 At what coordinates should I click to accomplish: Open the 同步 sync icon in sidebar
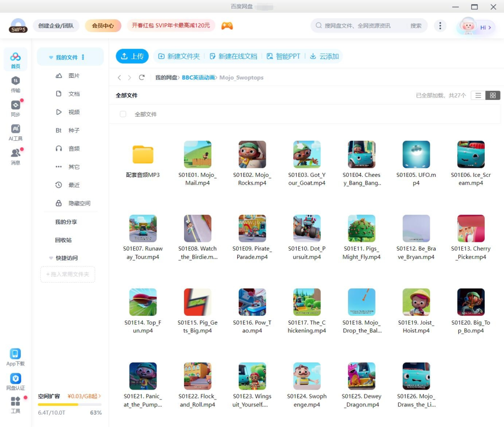pos(15,105)
